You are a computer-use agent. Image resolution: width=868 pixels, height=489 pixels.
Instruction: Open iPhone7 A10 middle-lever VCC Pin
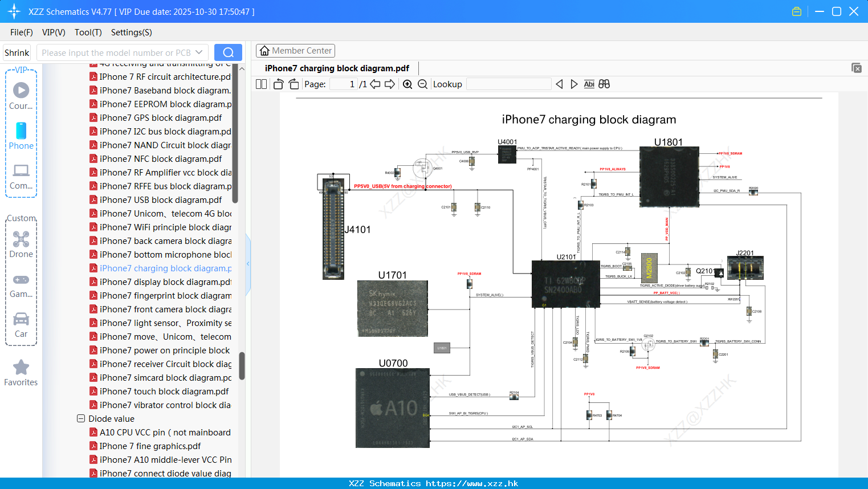(165, 460)
